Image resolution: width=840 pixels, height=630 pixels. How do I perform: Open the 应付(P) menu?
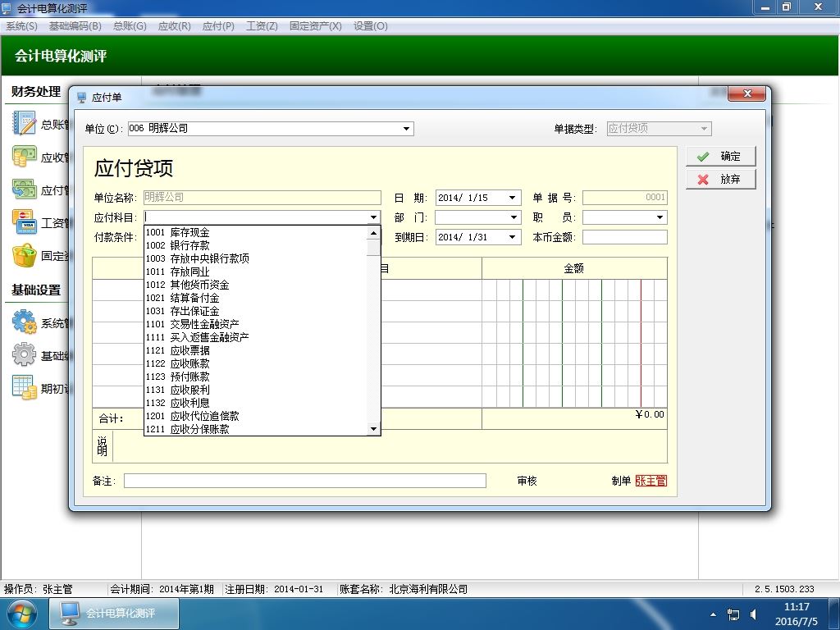[x=218, y=25]
